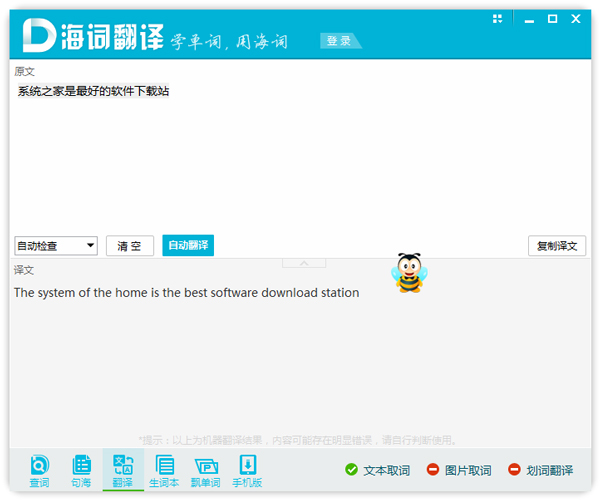Click the English translation result text
The image size is (600, 500).
coord(186,293)
